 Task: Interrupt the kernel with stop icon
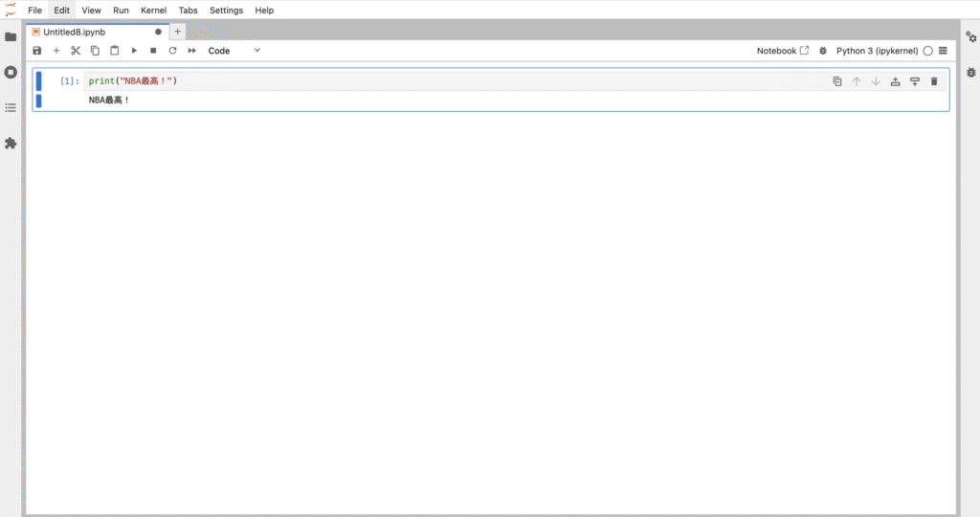[153, 51]
